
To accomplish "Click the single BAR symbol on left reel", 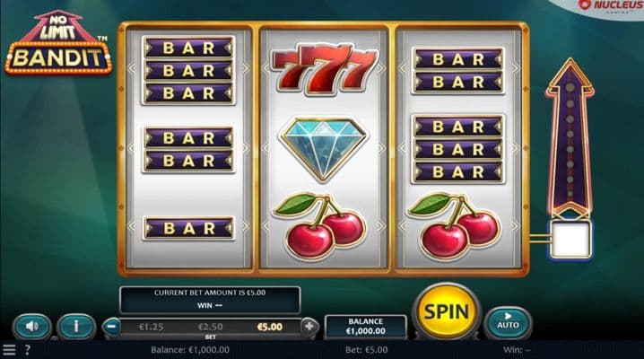I will click(x=188, y=228).
